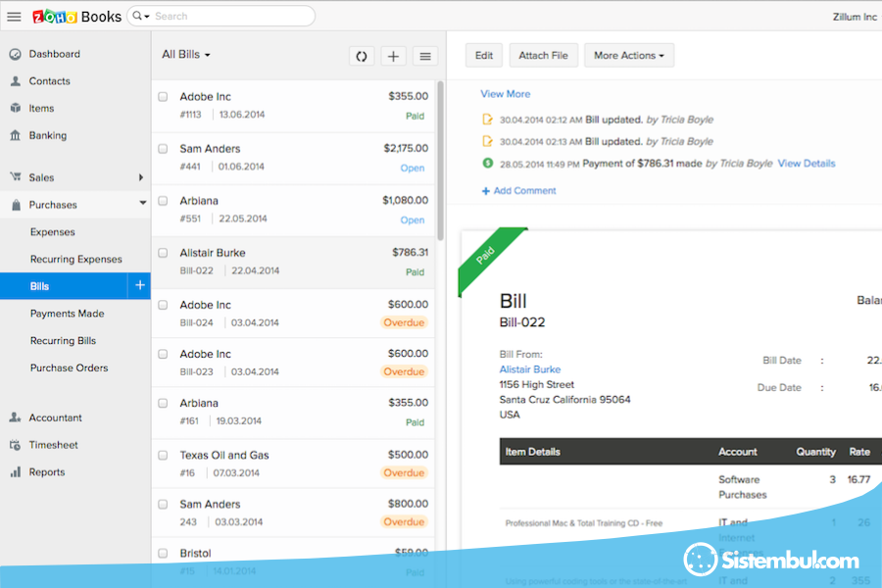The width and height of the screenshot is (882, 588).
Task: Click the Paid status on Arbiana #161
Action: coord(416,422)
